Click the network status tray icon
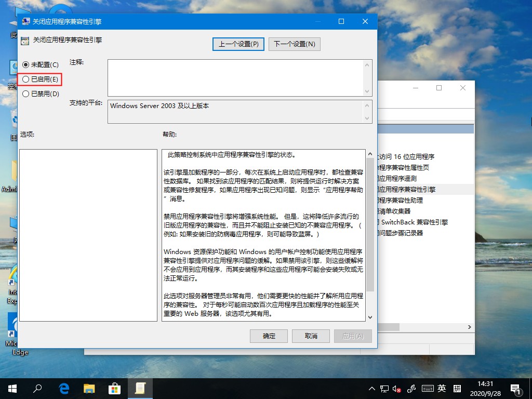 coord(384,388)
